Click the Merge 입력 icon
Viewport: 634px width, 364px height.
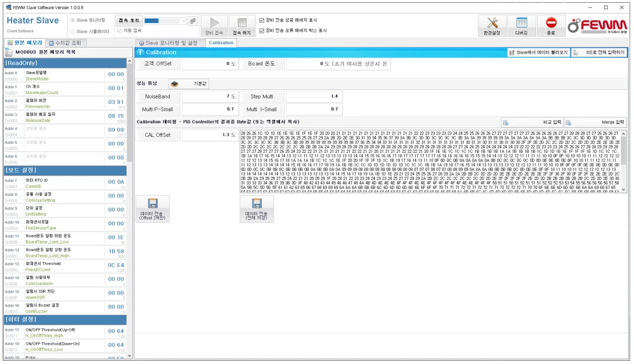pyautogui.click(x=568, y=122)
